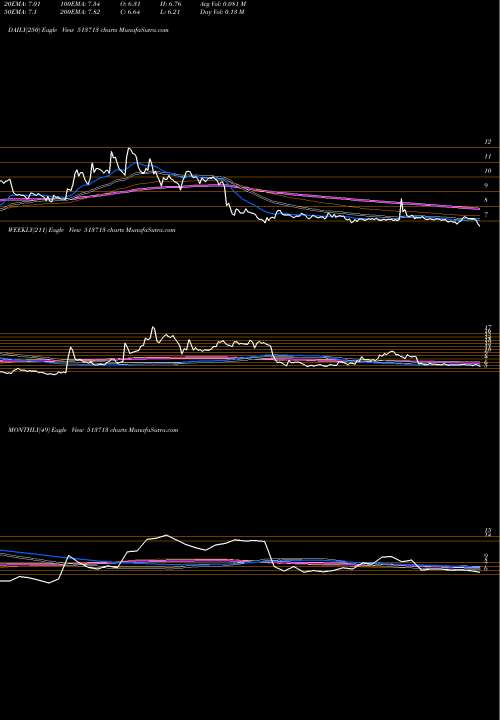Click price level 8 on daily axis

coord(486,200)
